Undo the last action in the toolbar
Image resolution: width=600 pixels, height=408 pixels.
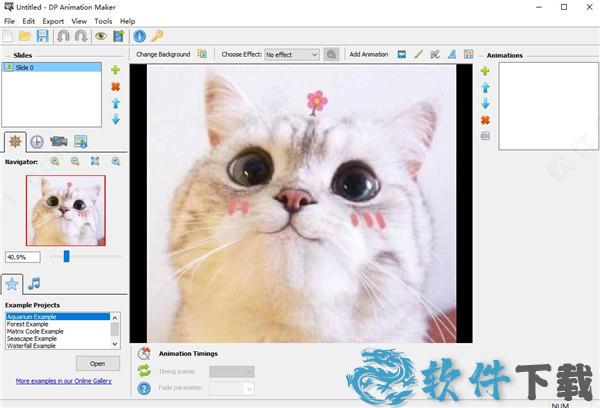point(64,36)
